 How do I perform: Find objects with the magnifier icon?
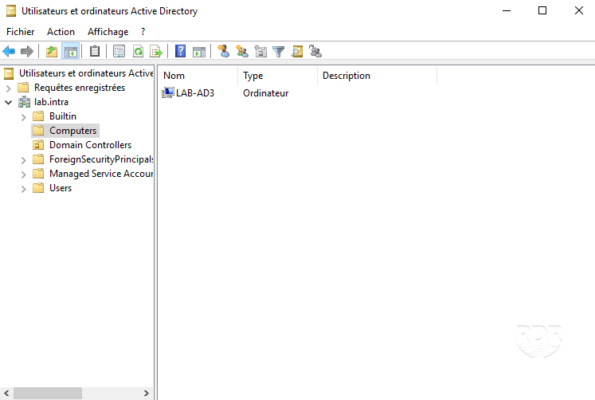tap(297, 51)
